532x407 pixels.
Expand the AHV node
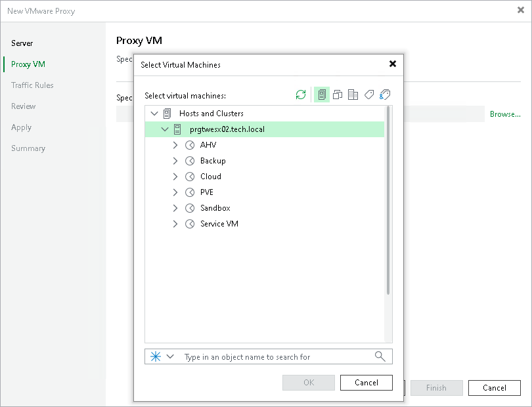coord(175,144)
